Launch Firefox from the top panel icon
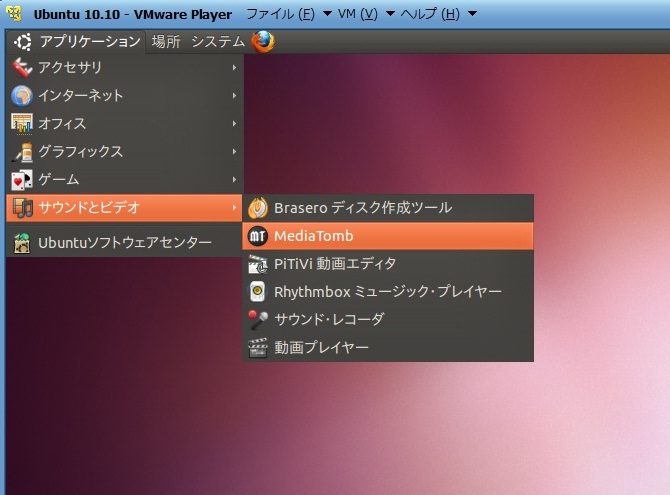Screen dimensions: 670x495 click(263, 41)
